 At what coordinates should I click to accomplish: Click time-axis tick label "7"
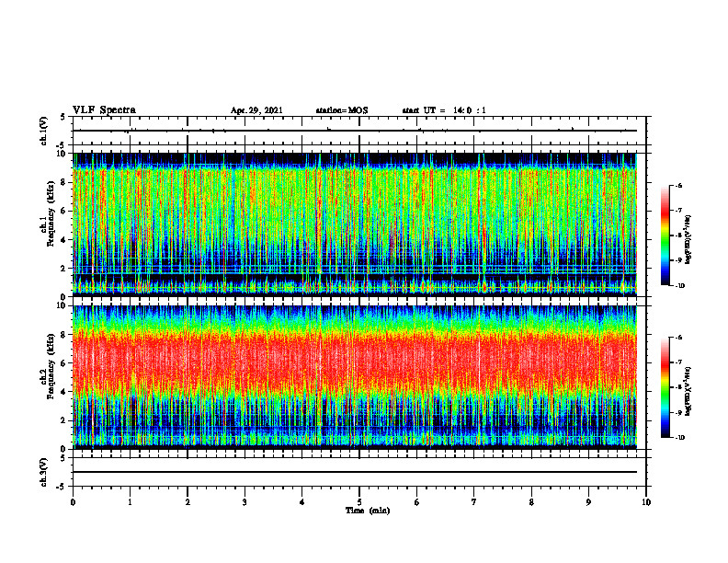pos(474,502)
